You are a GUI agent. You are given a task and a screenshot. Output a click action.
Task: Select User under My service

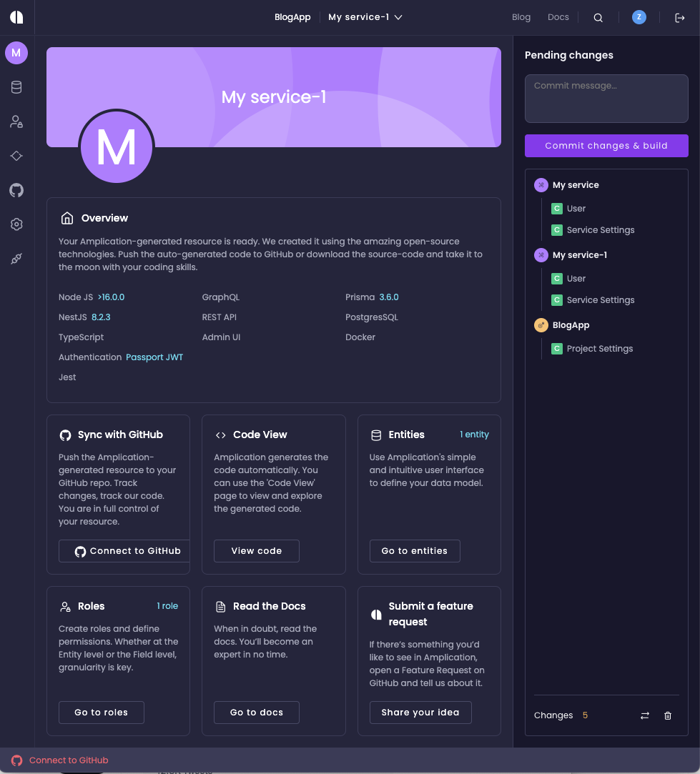(x=576, y=208)
